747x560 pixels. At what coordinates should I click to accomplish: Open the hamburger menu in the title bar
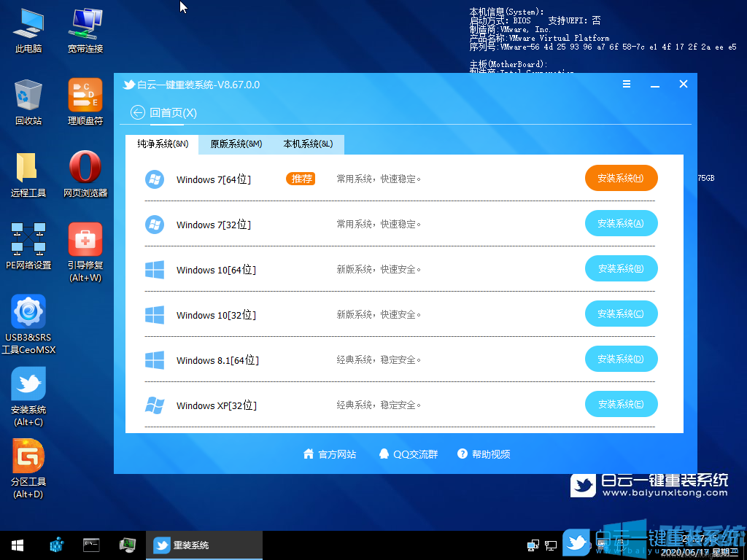tap(627, 84)
